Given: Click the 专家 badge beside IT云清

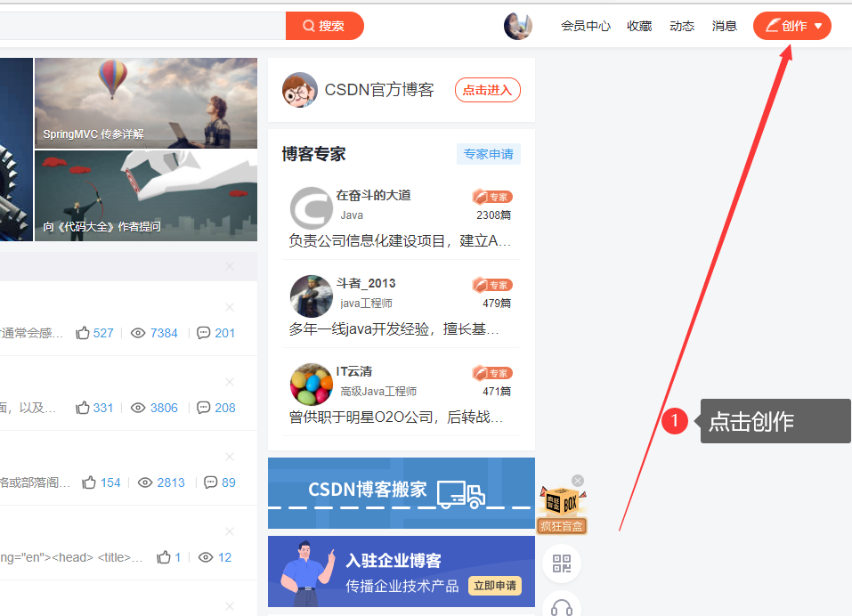Looking at the screenshot, I should [x=492, y=373].
